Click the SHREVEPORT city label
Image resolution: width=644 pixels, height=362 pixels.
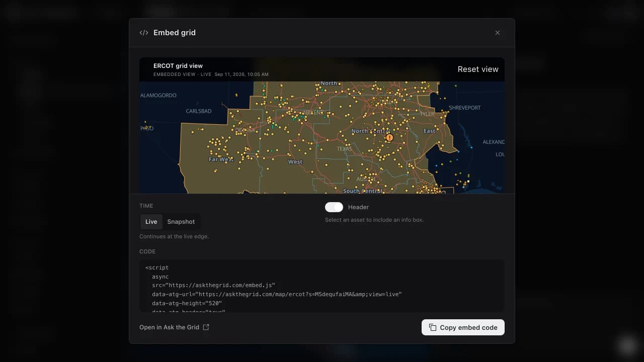coord(465,108)
